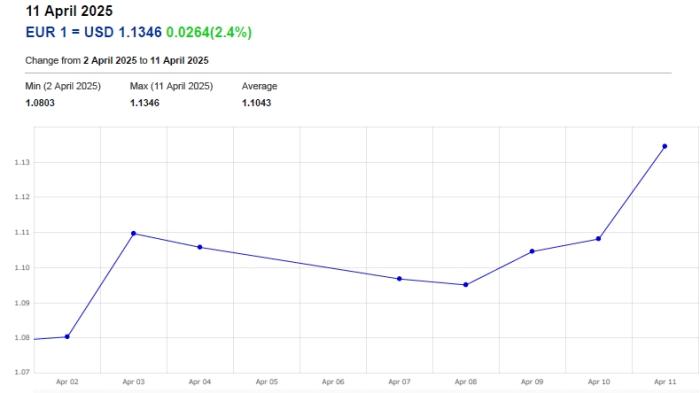This screenshot has height=393, width=700.
Task: Select the Apr 04 data point
Action: (200, 247)
